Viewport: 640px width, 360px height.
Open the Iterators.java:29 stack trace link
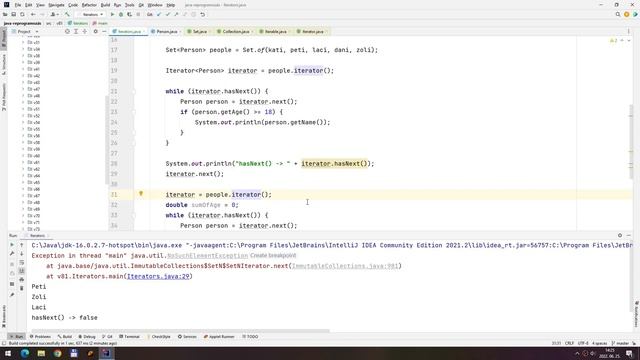click(158, 276)
